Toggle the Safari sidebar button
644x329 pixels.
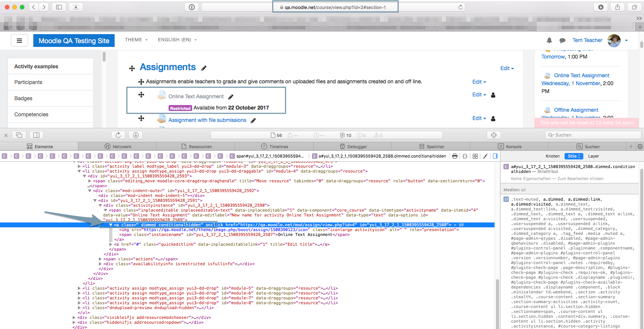(x=59, y=7)
